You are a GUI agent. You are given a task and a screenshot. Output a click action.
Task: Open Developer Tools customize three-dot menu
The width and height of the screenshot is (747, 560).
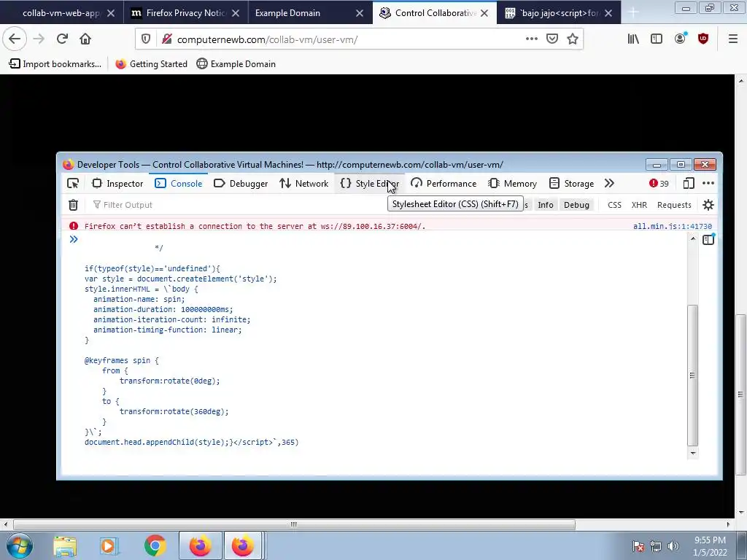tap(708, 183)
